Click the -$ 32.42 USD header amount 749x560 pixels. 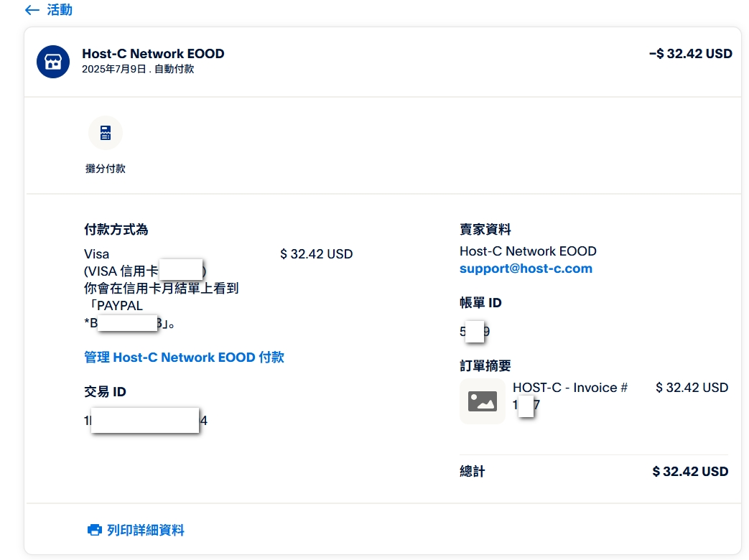tap(690, 53)
